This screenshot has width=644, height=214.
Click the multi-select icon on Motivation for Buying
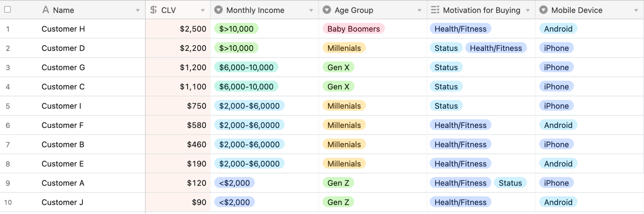(x=435, y=10)
